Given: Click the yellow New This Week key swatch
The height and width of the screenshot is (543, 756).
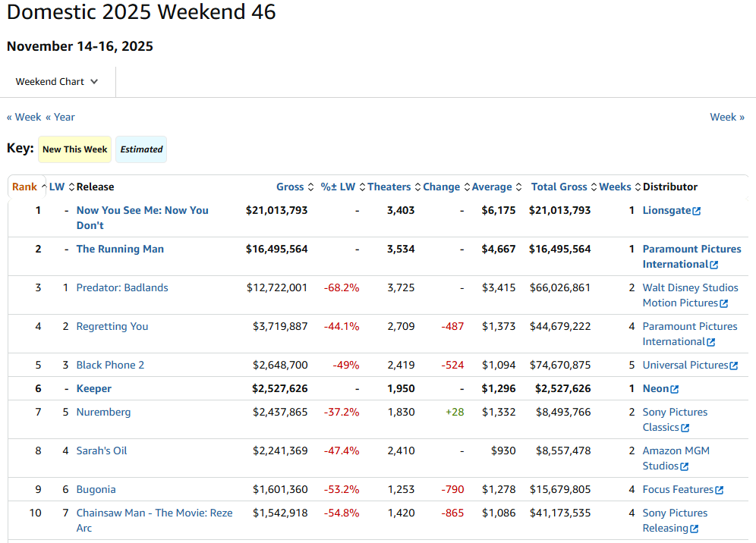Looking at the screenshot, I should 74,149.
